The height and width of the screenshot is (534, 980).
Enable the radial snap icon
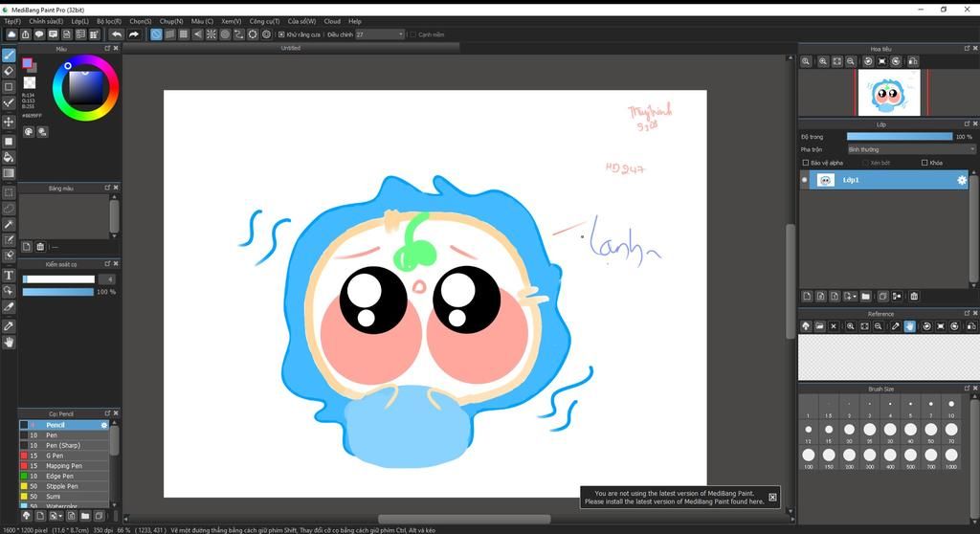212,34
